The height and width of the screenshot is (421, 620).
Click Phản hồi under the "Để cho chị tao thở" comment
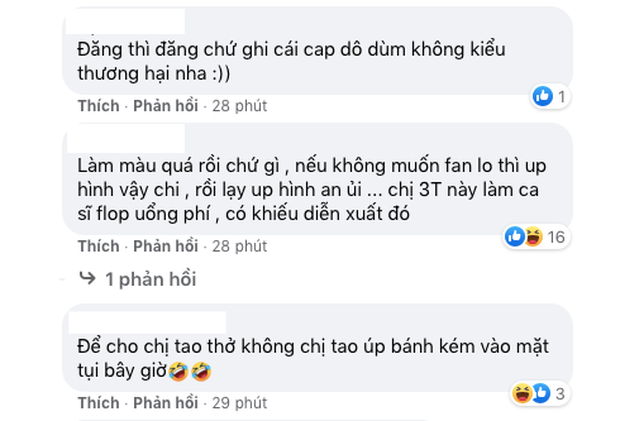pos(166,403)
